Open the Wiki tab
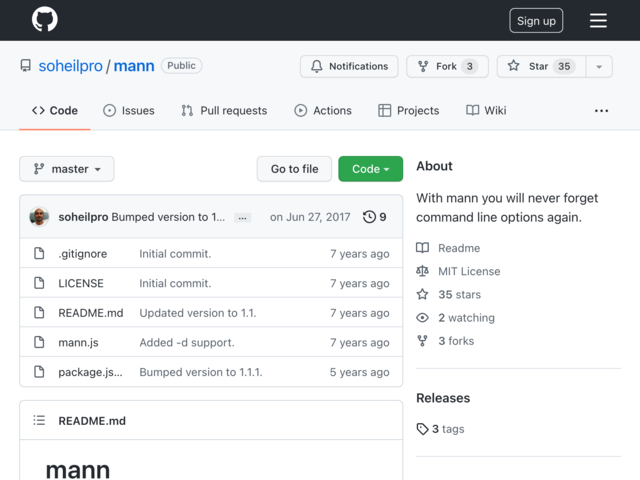The height and width of the screenshot is (480, 640). pyautogui.click(x=486, y=110)
